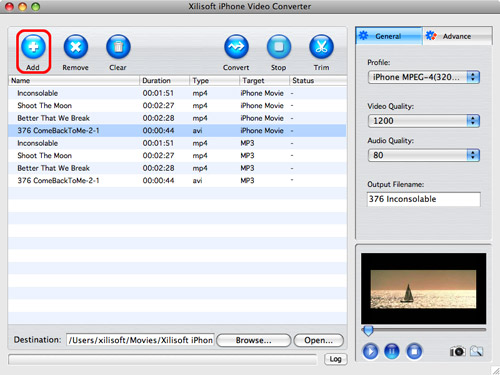Click the magnifier icon beside the camera
Viewport: 500px width, 375px height.
coord(476,351)
